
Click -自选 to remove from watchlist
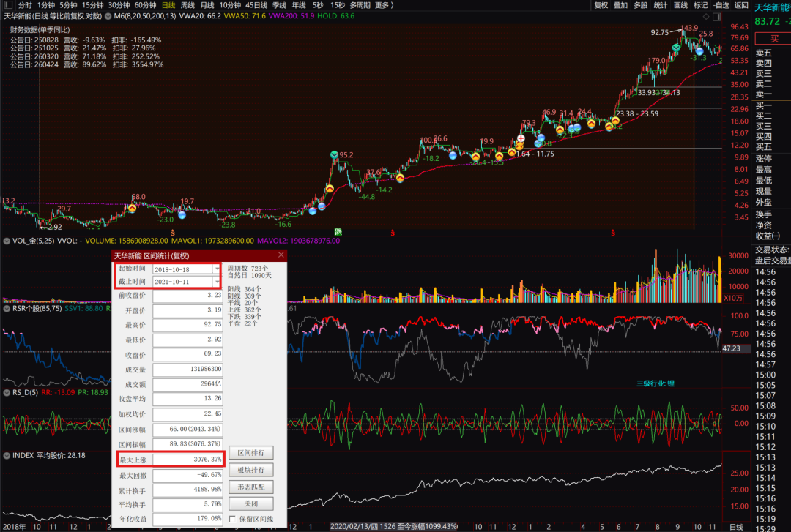tap(721, 5)
